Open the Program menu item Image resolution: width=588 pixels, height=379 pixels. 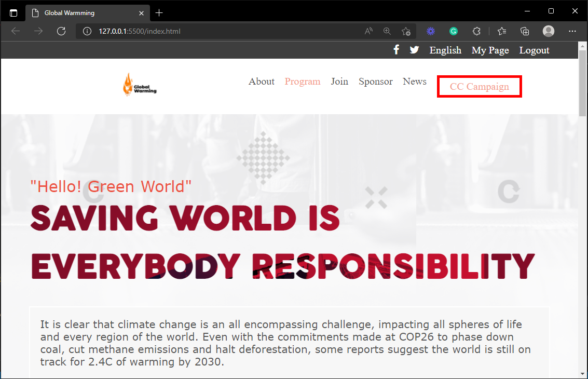[302, 82]
